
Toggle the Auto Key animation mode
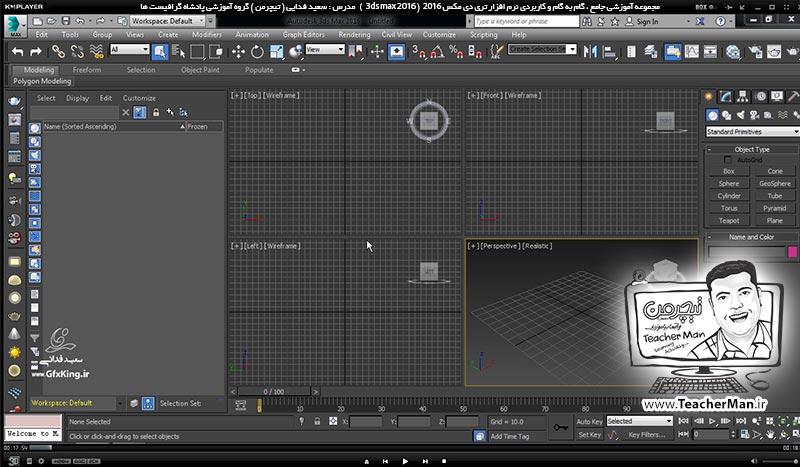589,422
